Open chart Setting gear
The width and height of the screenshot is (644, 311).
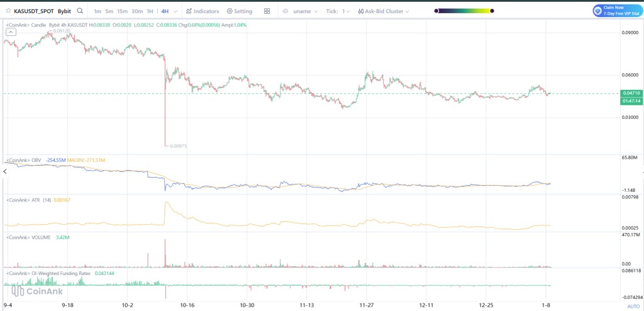point(239,11)
